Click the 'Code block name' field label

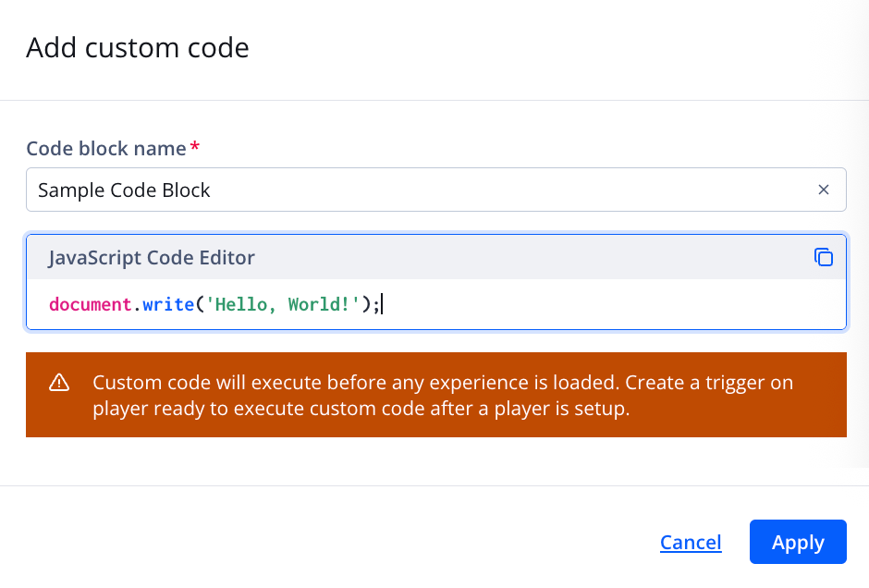pyautogui.click(x=105, y=148)
